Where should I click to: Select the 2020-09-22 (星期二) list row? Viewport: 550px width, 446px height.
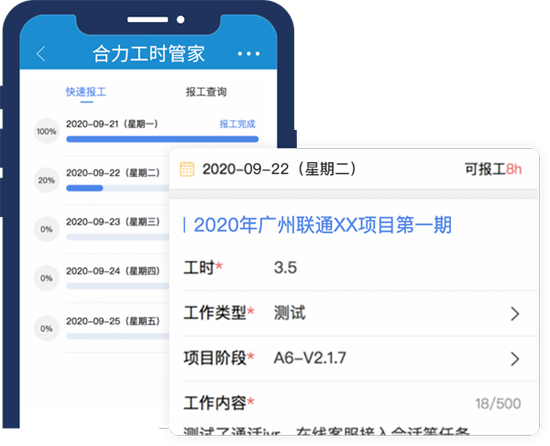(x=102, y=180)
